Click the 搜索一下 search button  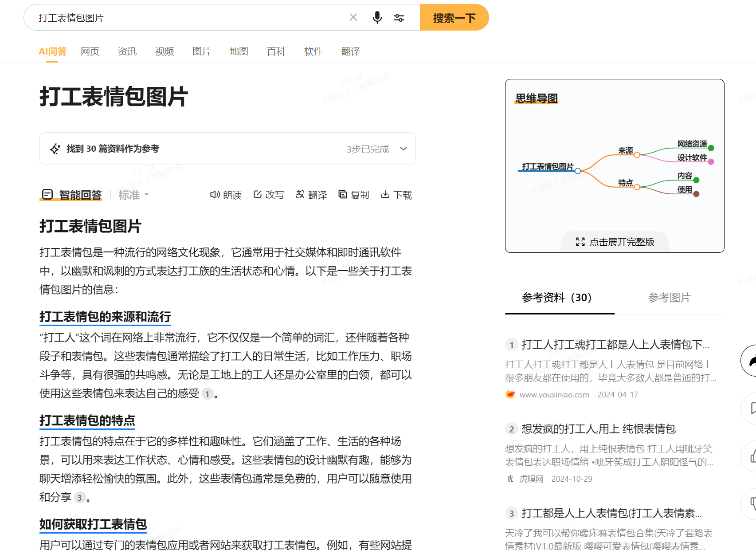click(x=454, y=17)
